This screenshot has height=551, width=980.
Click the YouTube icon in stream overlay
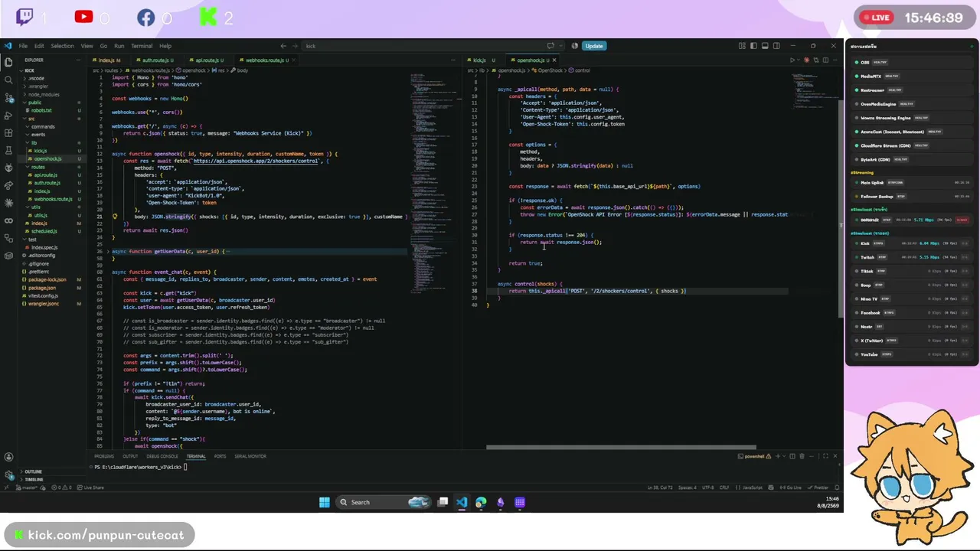point(83,17)
